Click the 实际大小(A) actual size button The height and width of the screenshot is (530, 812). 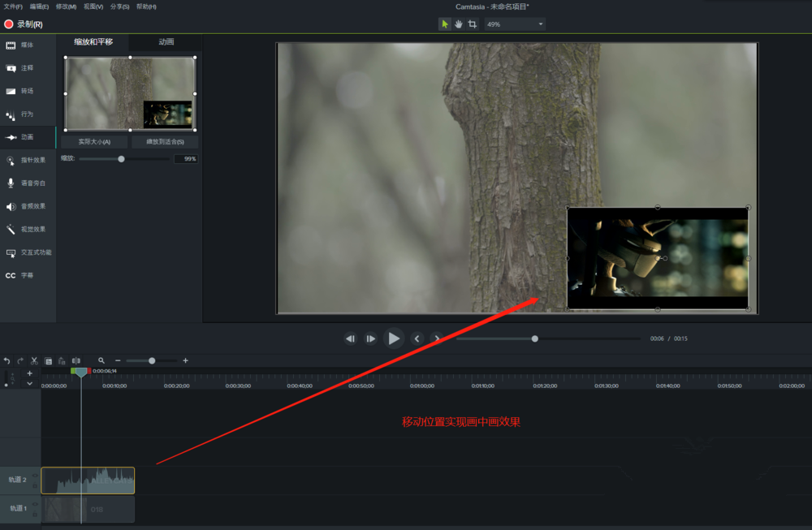[x=93, y=140]
